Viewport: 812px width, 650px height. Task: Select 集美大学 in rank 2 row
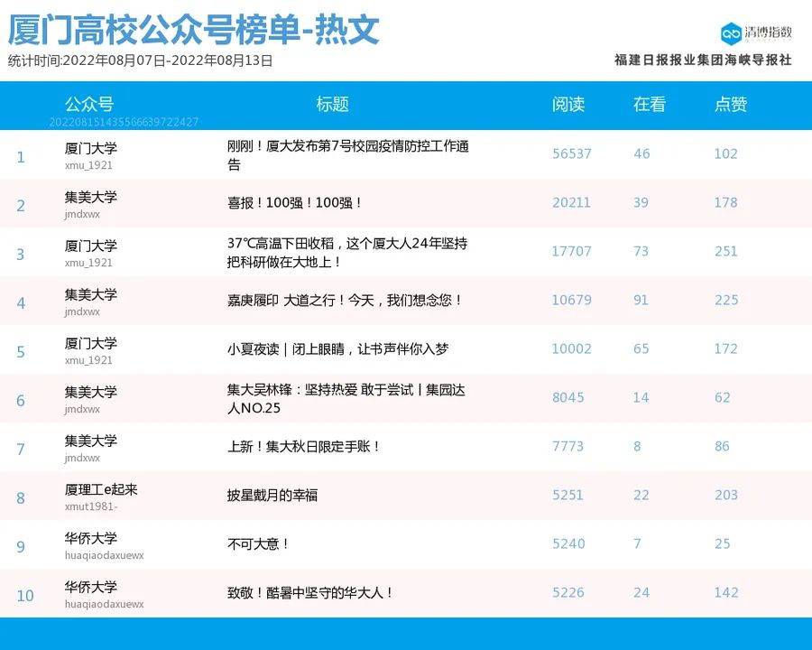pos(91,198)
